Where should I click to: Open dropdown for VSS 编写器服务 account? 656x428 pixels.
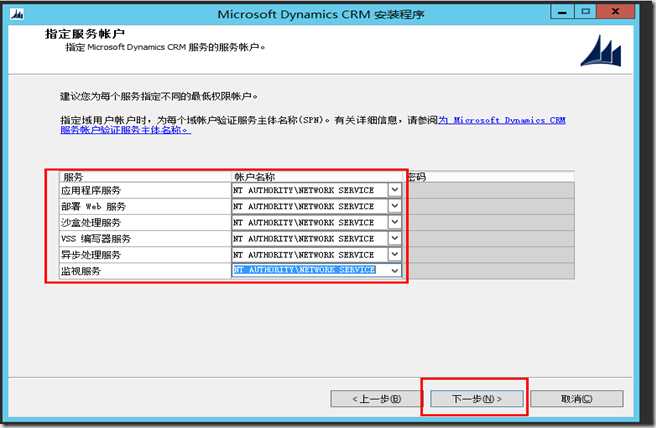click(x=395, y=238)
